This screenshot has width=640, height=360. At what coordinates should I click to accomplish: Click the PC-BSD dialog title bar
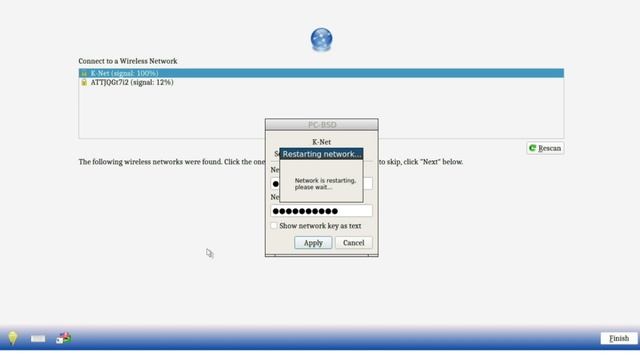coord(322,124)
